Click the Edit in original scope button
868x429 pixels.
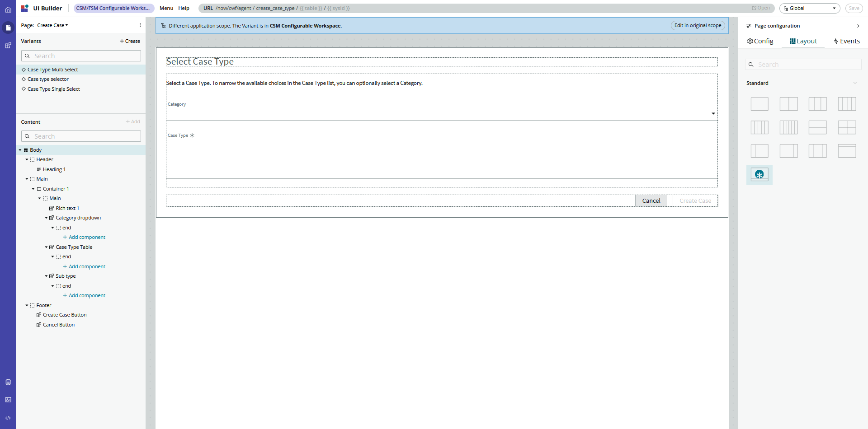[x=698, y=25]
